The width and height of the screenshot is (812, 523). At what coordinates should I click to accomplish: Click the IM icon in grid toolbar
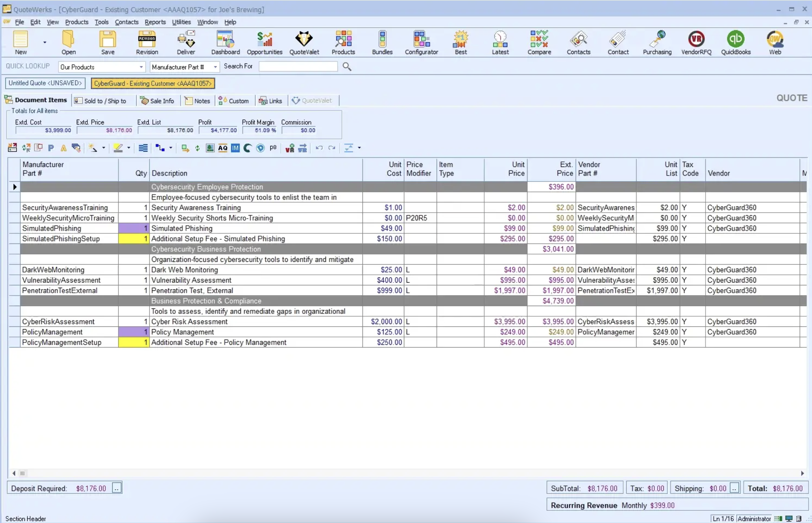(235, 148)
